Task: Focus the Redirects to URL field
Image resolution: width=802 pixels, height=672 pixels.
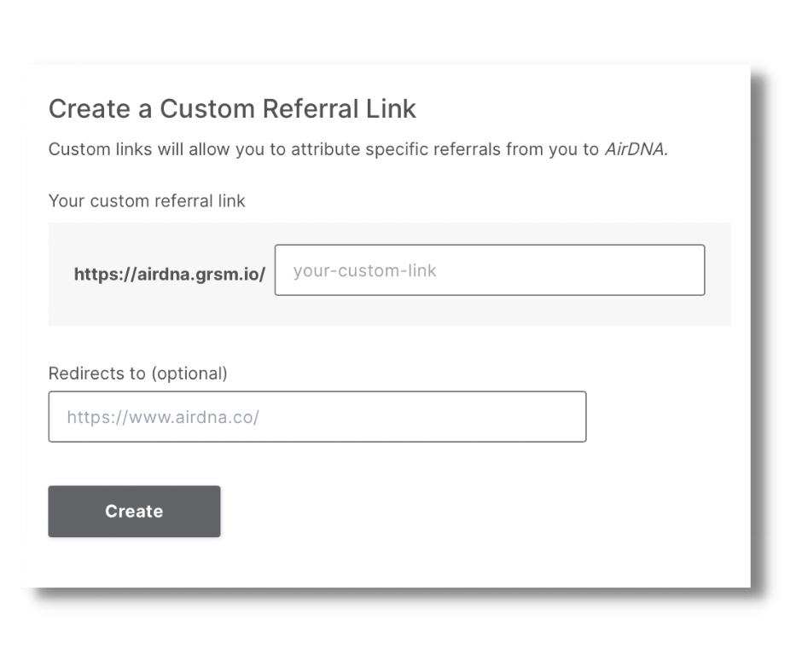Action: point(317,416)
